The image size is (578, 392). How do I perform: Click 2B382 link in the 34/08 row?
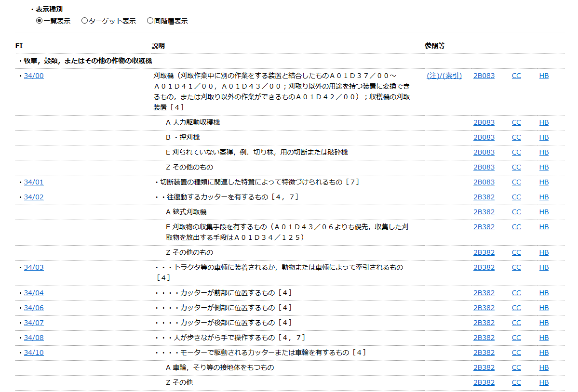[x=484, y=338]
